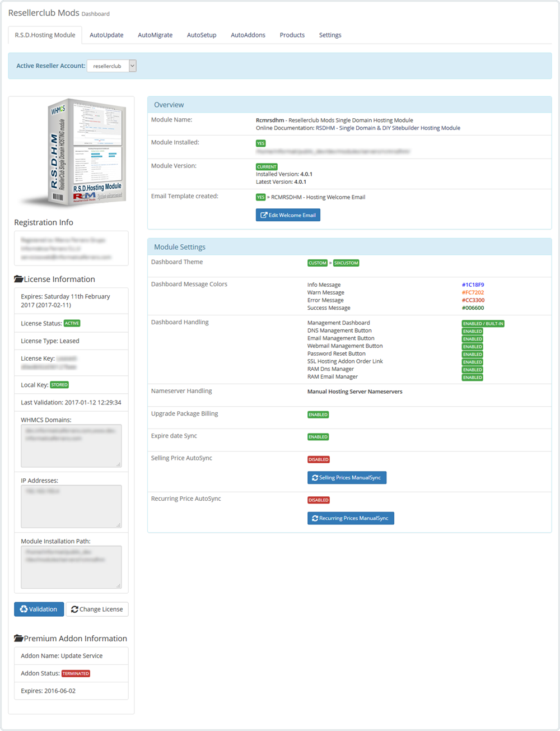Screen dimensions: 560x731
Task: Click ENABLED badge for DNS Management Button
Action: pyautogui.click(x=472, y=332)
